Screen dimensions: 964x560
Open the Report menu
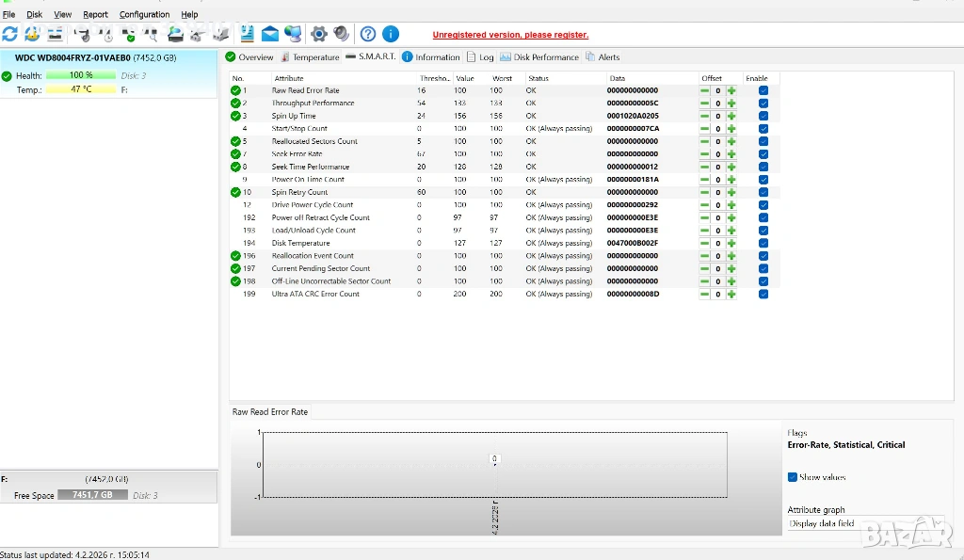[x=95, y=15]
